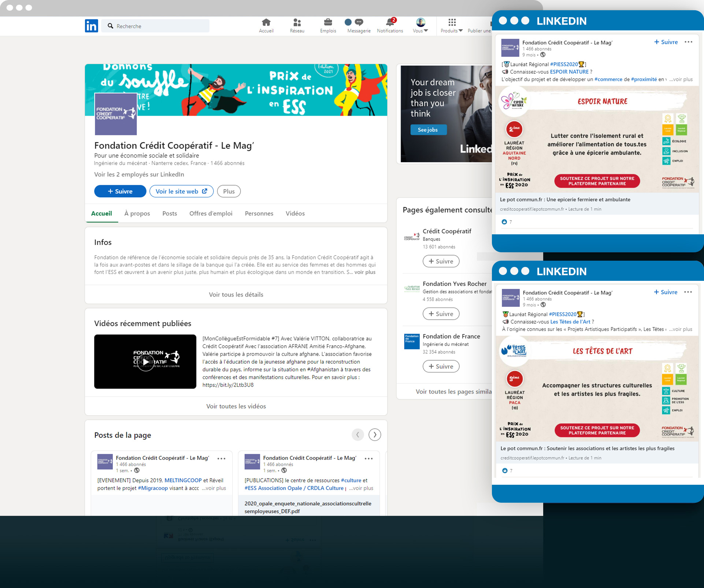Click the ESPOIR NATURE mention link
Screen dimensions: 704x588
click(569, 72)
